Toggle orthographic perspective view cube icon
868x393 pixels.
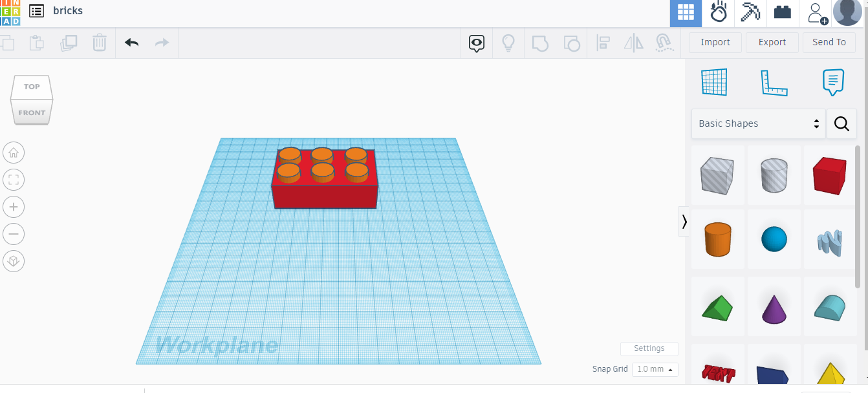click(x=14, y=261)
